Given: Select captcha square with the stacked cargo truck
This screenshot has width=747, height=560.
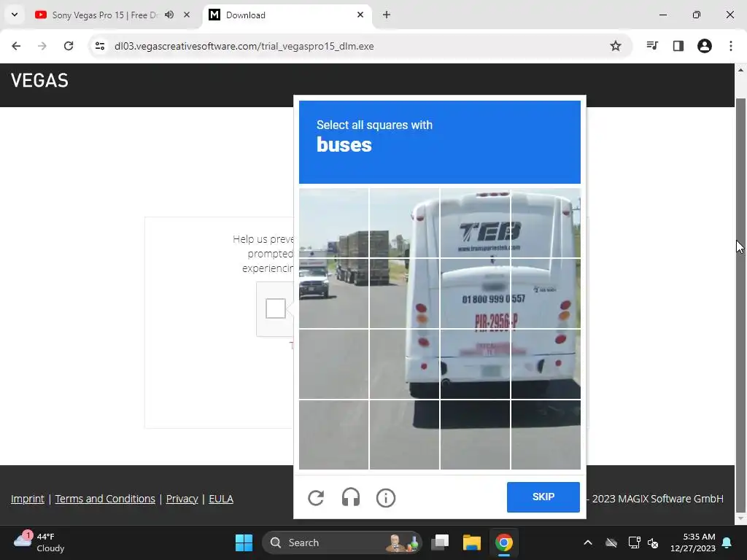Looking at the screenshot, I should [404, 223].
